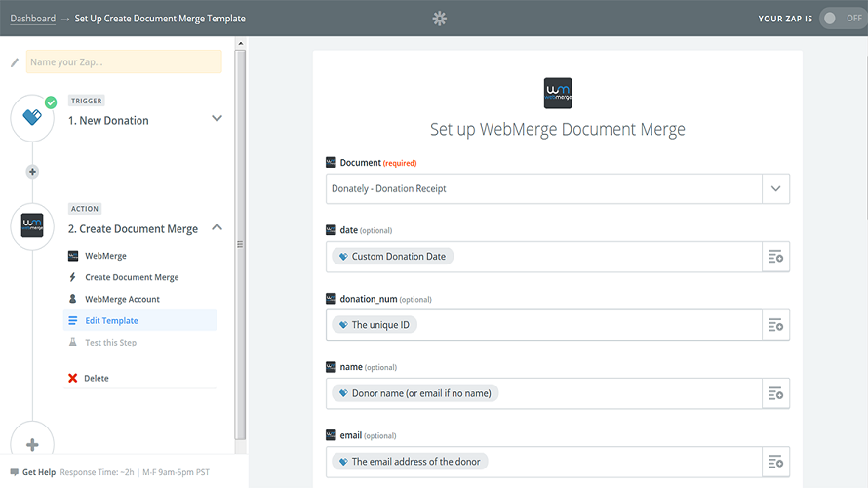Click the email input field
The height and width of the screenshot is (488, 868).
pos(544,462)
